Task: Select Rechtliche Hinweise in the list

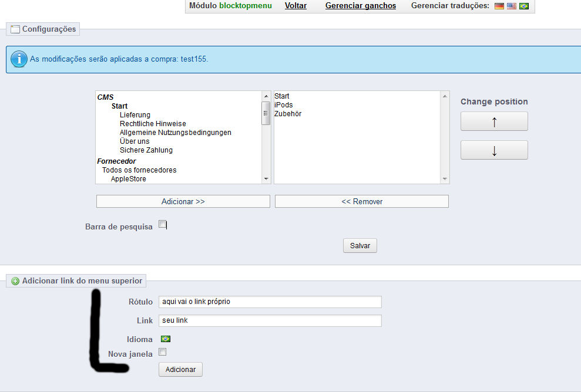Action: (153, 124)
